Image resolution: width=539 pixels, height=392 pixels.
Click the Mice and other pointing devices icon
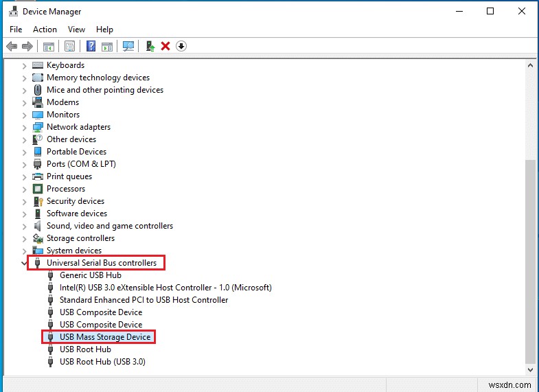point(38,90)
